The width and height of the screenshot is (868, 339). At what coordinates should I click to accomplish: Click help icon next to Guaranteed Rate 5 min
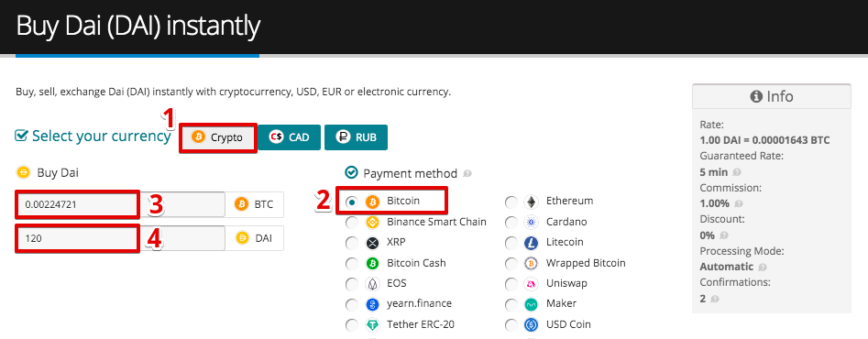click(737, 172)
